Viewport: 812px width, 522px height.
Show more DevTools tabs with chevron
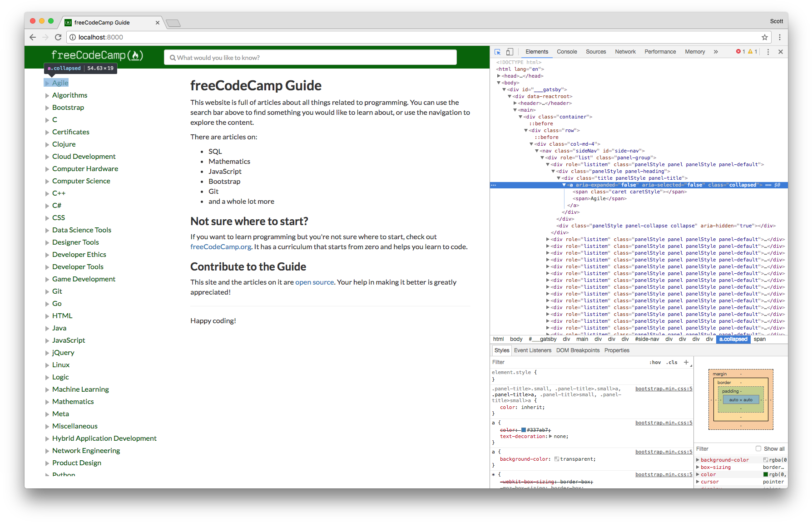tap(716, 52)
